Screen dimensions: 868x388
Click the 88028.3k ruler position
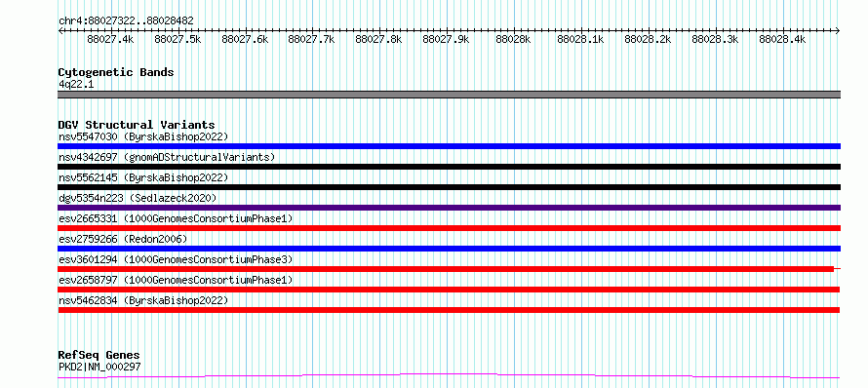pyautogui.click(x=715, y=39)
